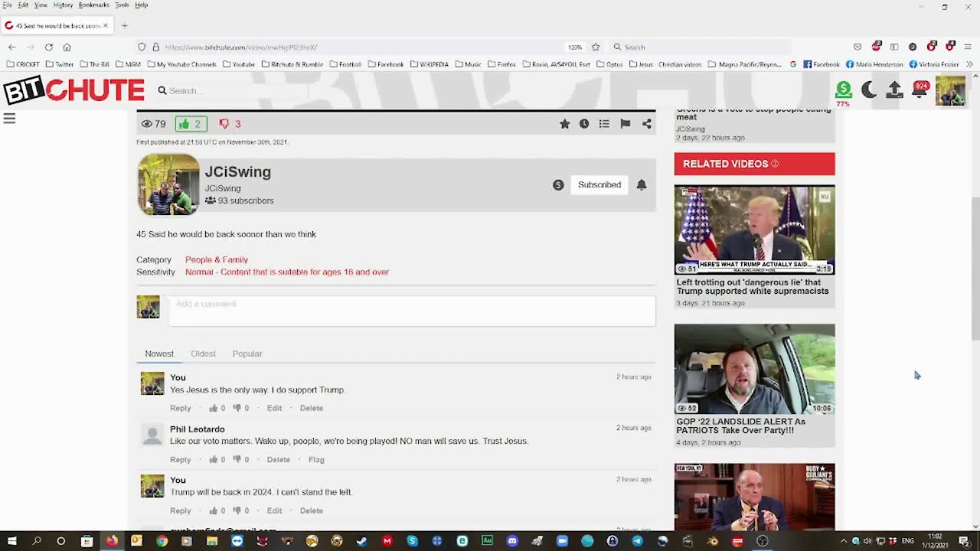
Task: Open the Firefox Bookmarks menu
Action: pyautogui.click(x=93, y=5)
